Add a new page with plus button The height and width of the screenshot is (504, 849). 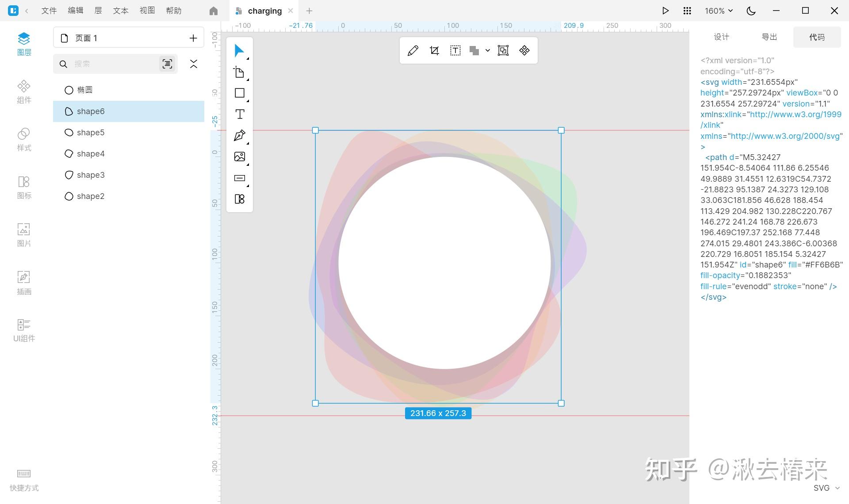[193, 38]
